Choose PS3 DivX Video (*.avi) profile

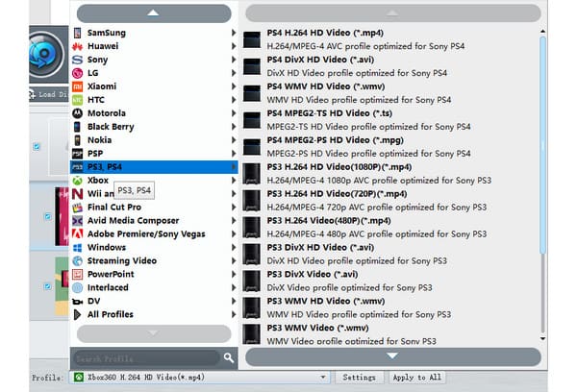[x=390, y=281]
